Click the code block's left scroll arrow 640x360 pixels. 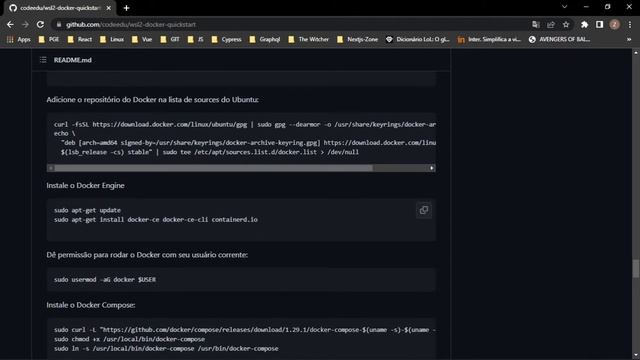(x=51, y=168)
